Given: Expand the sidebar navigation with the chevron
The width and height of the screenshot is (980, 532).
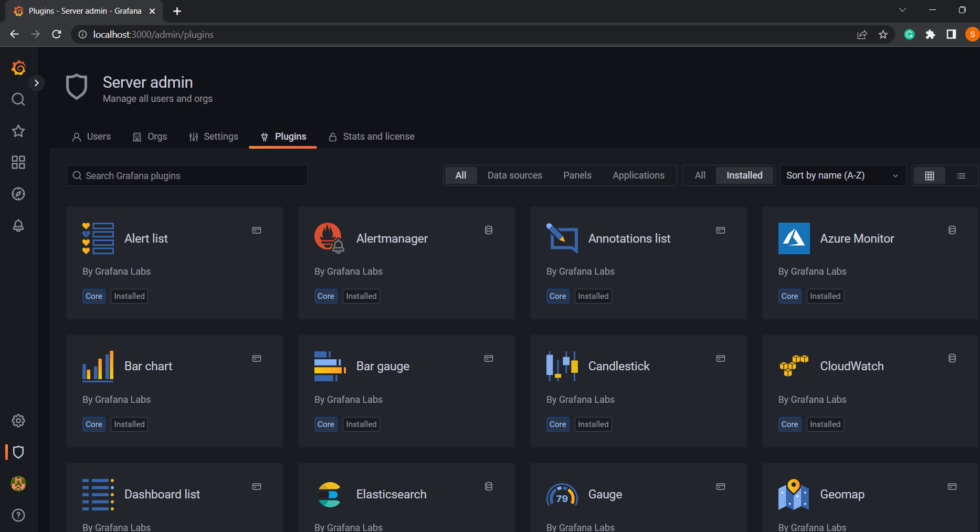Looking at the screenshot, I should click(x=36, y=83).
